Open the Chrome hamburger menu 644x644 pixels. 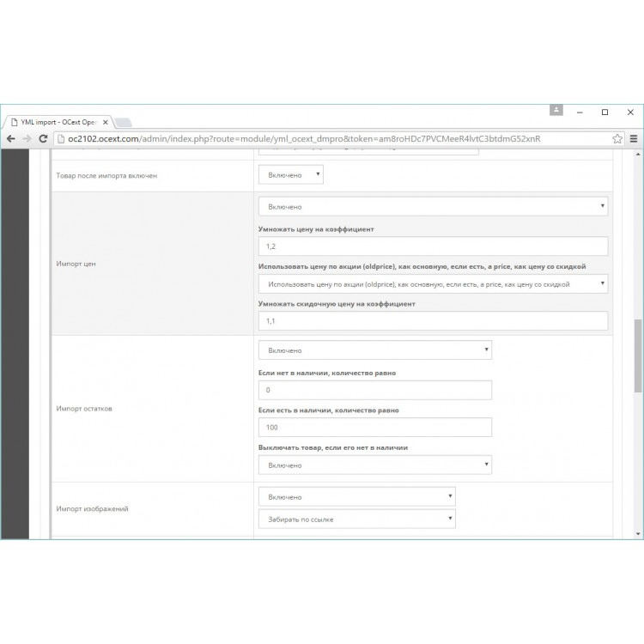click(x=634, y=139)
